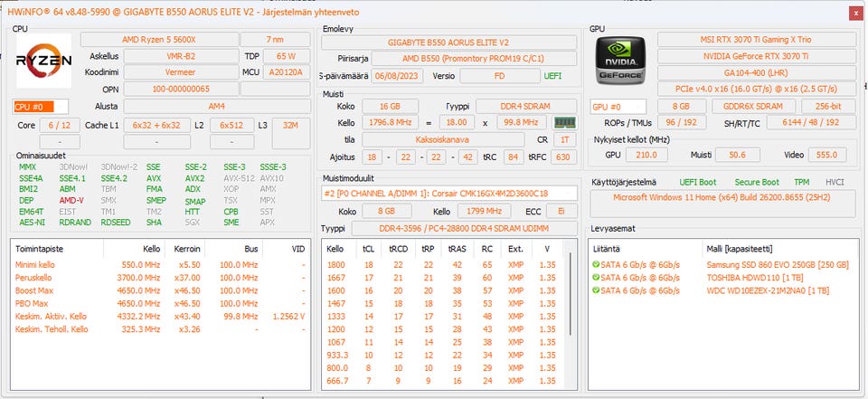Screen dimensions: 868x399
Task: Click the PBO Max row
Action: click(x=161, y=304)
